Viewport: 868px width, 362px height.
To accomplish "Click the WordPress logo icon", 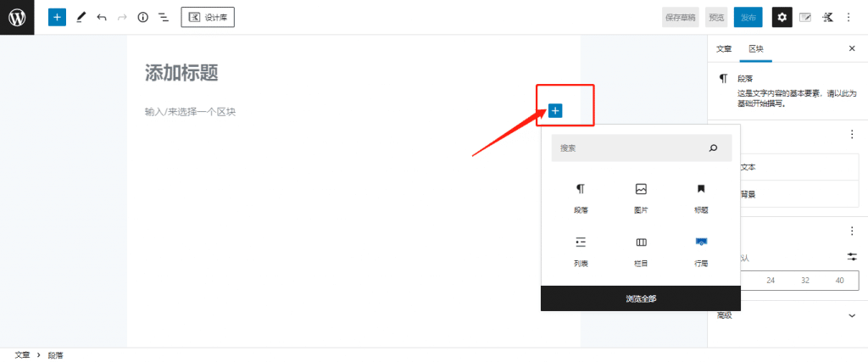I will click(17, 17).
